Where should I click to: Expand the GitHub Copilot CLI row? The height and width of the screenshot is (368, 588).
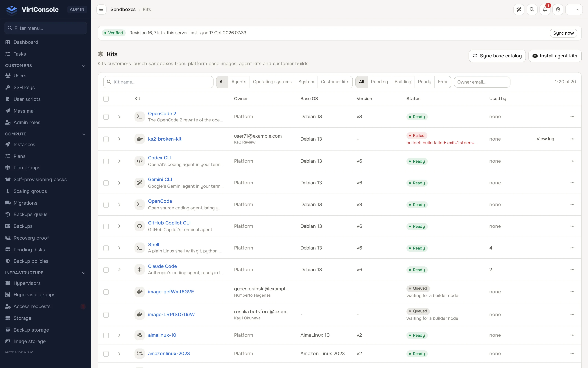(119, 226)
